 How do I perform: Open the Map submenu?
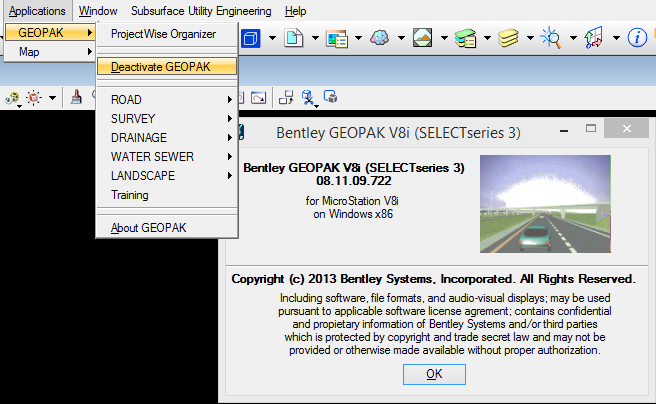coord(50,52)
